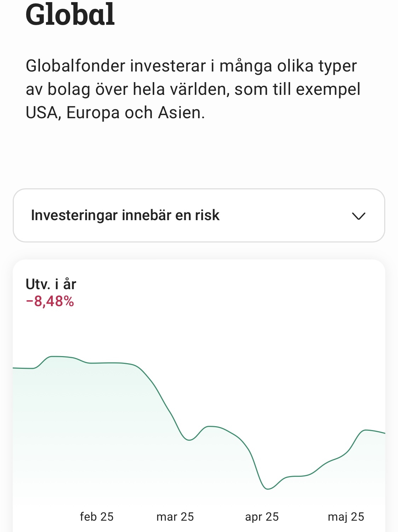Expand the Investeringar innebär en risk panel

(199, 215)
